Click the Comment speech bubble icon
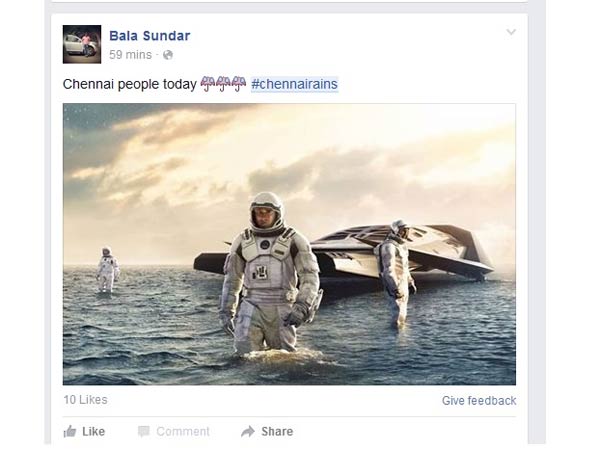 (143, 431)
